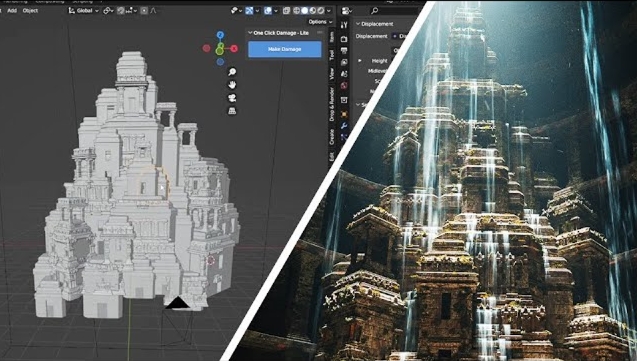This screenshot has height=361, width=637.
Task: Open the gizmo settings dropdown arrow
Action: pyautogui.click(x=257, y=11)
